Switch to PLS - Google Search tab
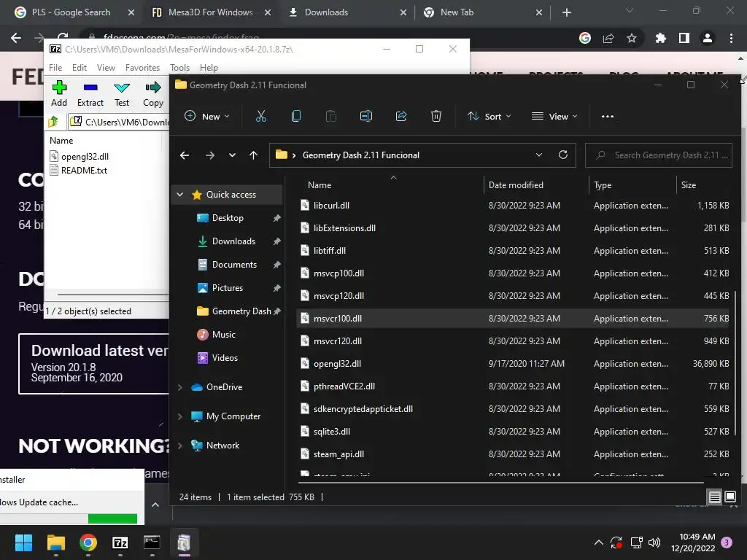The image size is (747, 560). tap(71, 12)
